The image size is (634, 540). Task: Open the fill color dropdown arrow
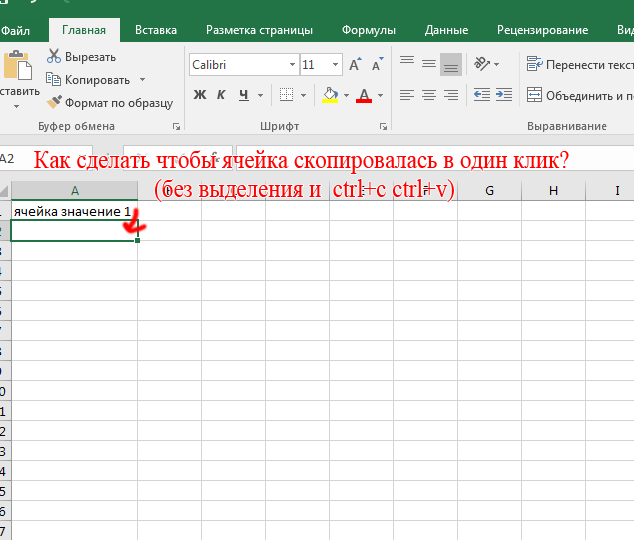[347, 96]
